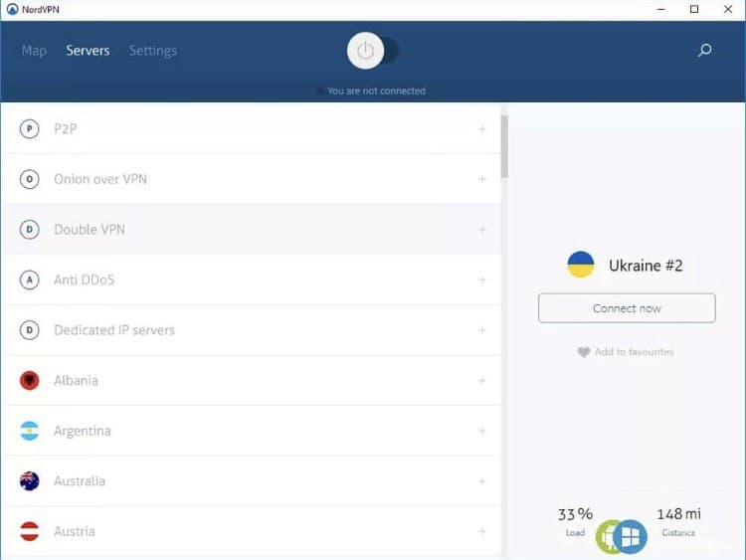Click the Argentina flag icon
746x560 pixels.
(30, 431)
